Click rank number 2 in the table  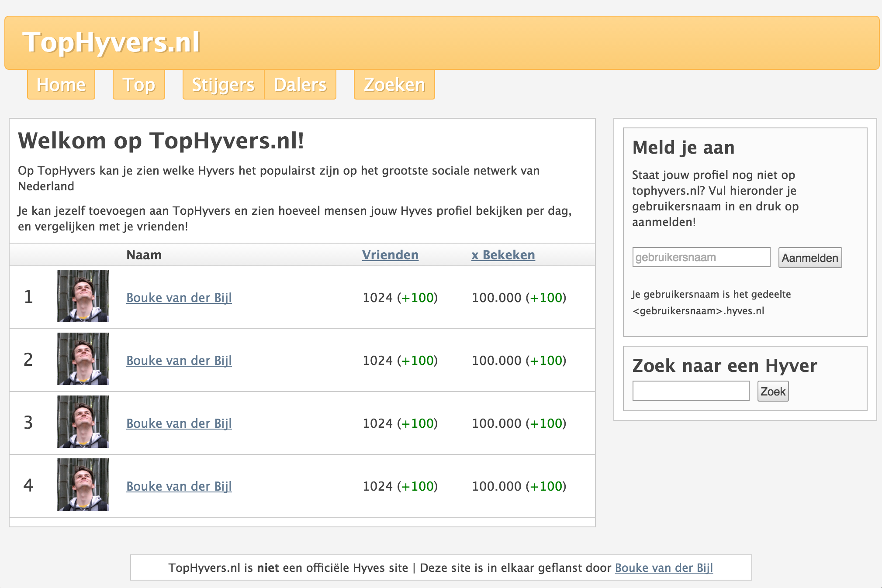pos(28,360)
